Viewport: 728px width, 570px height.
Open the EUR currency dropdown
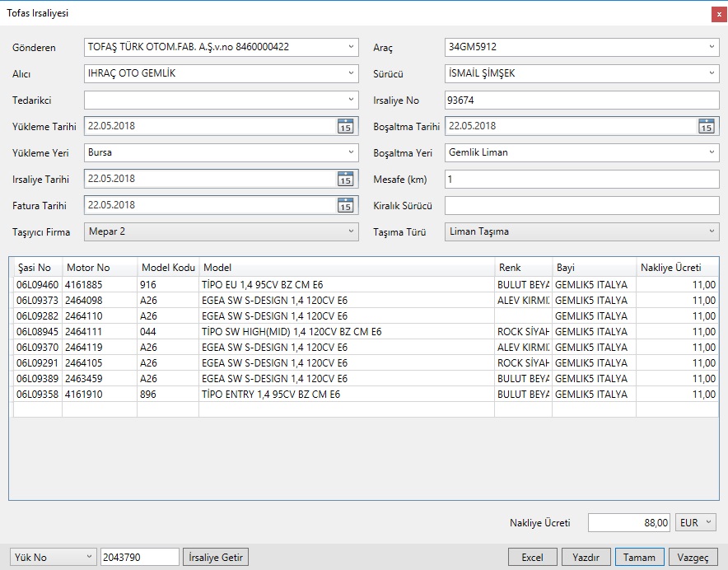point(696,522)
